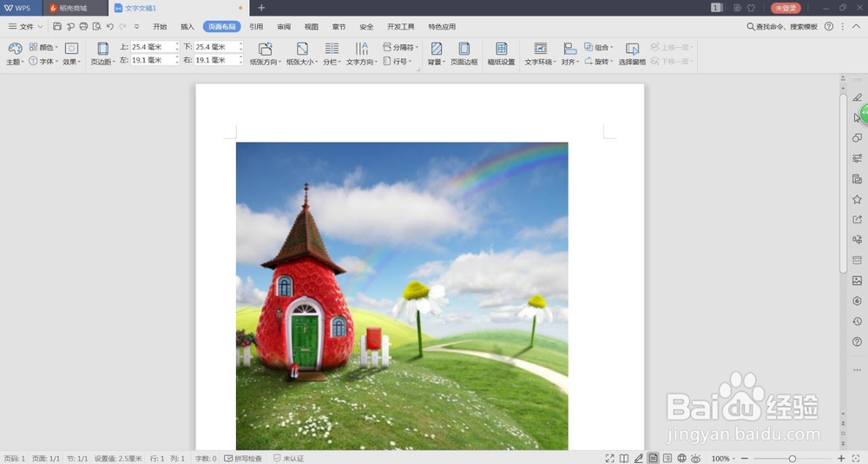Switch to reading layout view
Screen dimensions: 868x464
point(624,459)
